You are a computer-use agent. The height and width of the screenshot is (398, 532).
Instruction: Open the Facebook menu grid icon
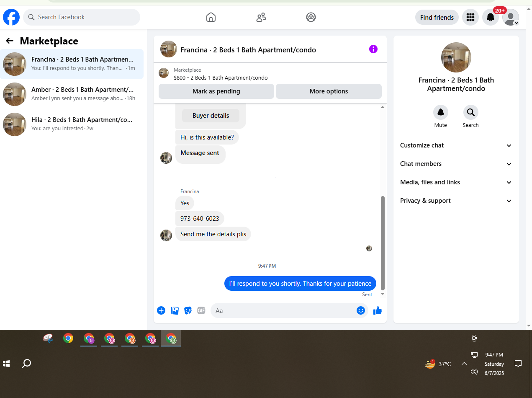470,17
